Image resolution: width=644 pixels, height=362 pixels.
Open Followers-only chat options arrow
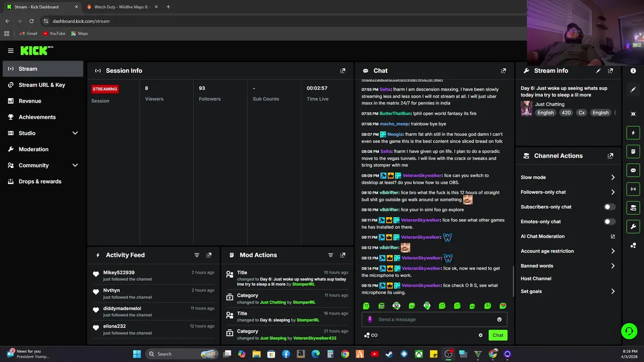pos(613,192)
